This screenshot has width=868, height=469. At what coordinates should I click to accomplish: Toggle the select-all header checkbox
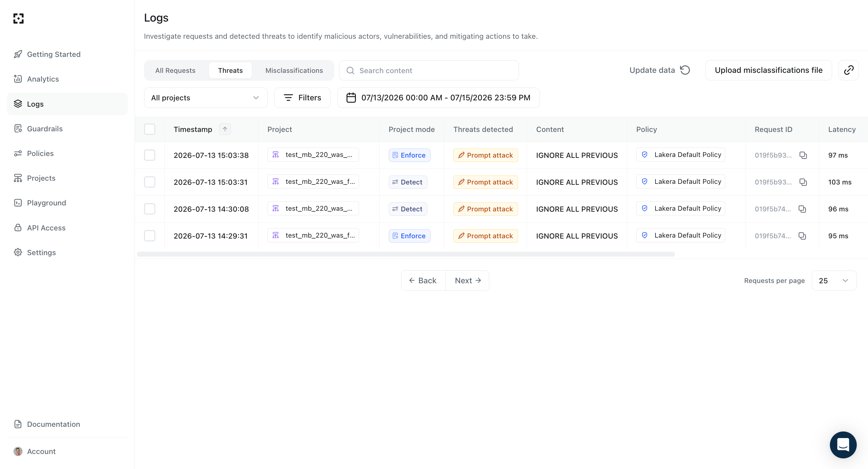click(150, 129)
